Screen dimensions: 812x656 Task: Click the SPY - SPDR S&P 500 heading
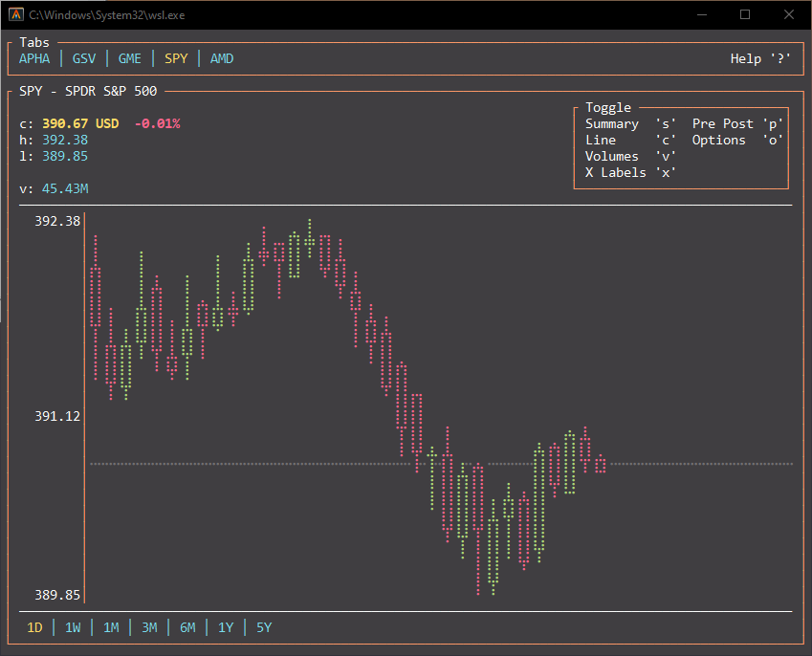pyautogui.click(x=88, y=91)
